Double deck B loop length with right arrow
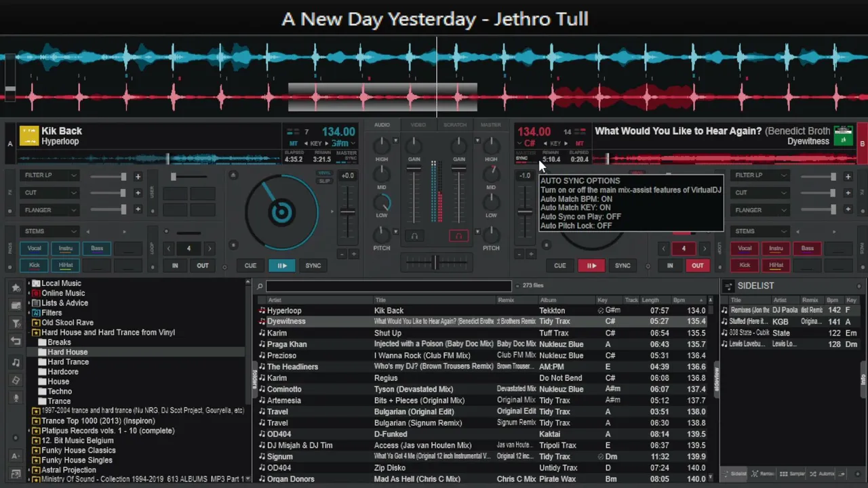868x488 pixels. (x=704, y=249)
